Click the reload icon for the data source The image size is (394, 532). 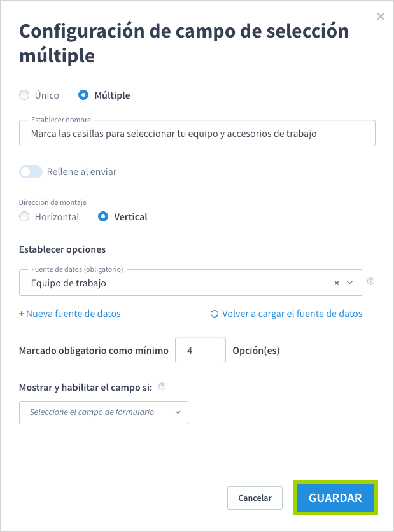(215, 314)
